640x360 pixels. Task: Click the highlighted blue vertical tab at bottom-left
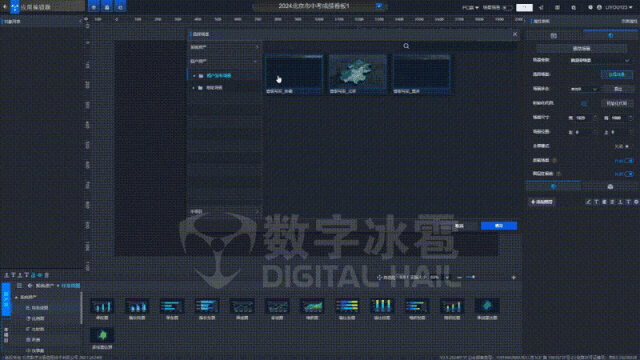pyautogui.click(x=6, y=300)
